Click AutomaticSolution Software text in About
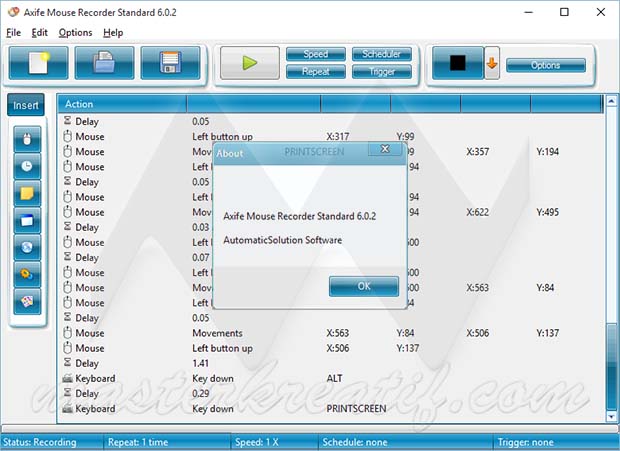 pyautogui.click(x=282, y=240)
